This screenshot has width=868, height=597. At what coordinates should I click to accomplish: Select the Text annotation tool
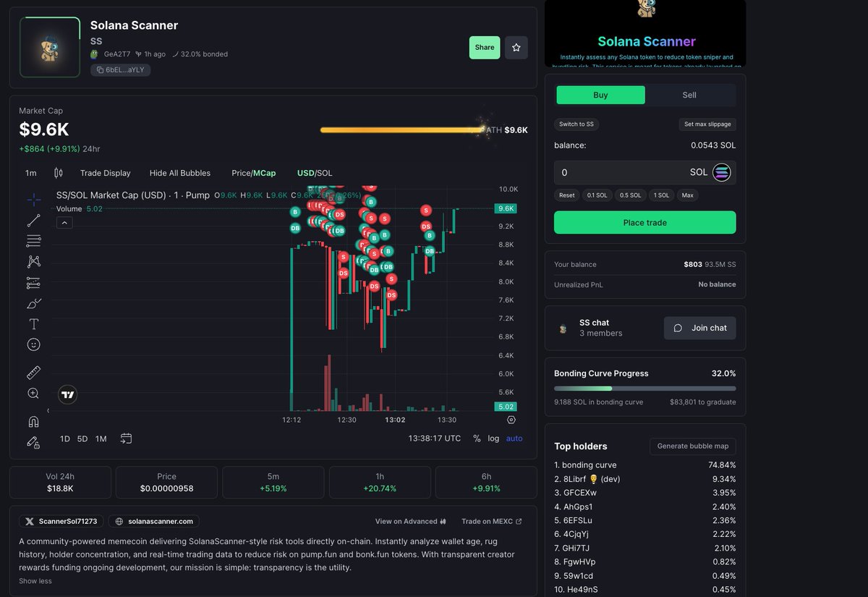click(33, 324)
